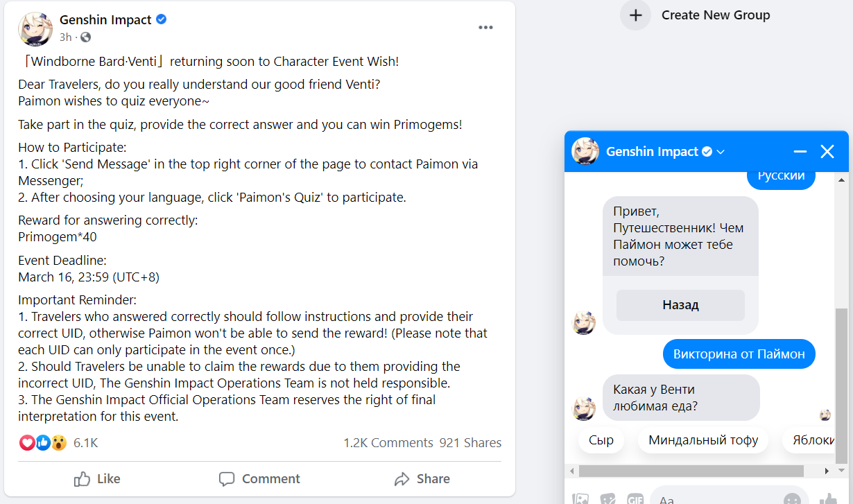Focus the chat message input field
Viewport: 853px width, 504px height.
tap(714, 498)
